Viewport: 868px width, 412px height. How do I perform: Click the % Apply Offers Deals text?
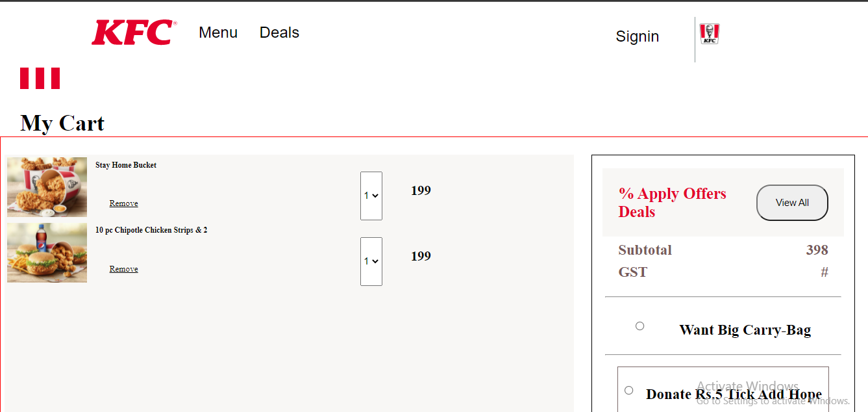click(672, 203)
